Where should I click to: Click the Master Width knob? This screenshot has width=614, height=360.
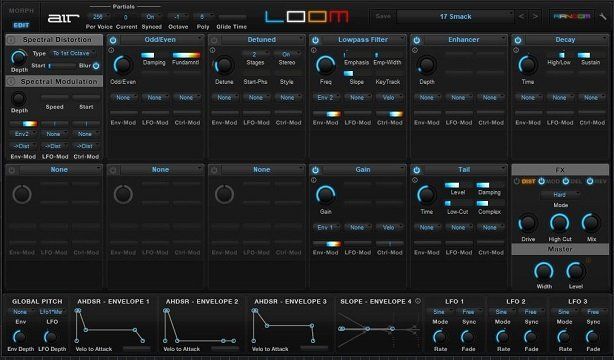tap(544, 271)
